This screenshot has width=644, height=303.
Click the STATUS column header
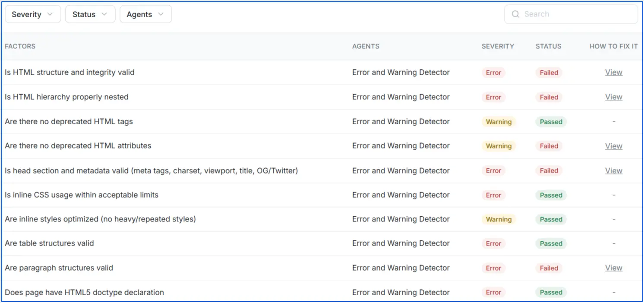548,46
